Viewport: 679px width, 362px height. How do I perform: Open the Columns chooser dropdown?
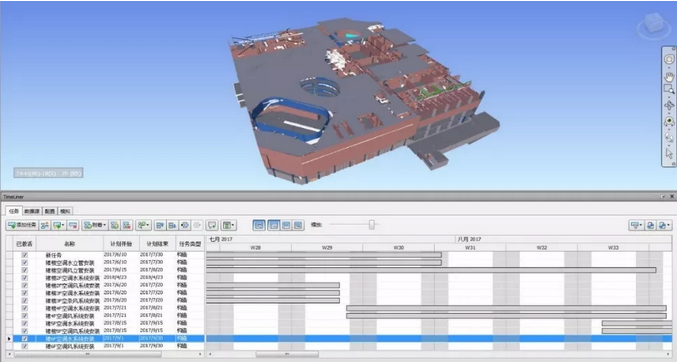(228, 225)
